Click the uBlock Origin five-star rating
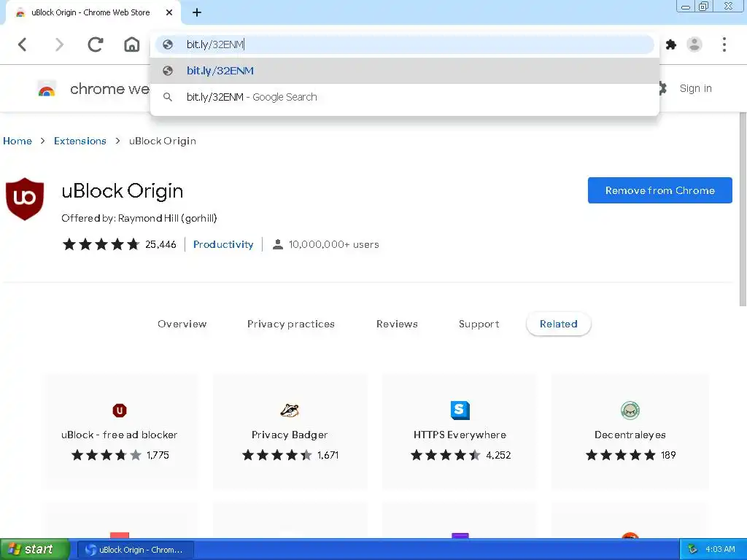The image size is (747, 560). [x=101, y=245]
